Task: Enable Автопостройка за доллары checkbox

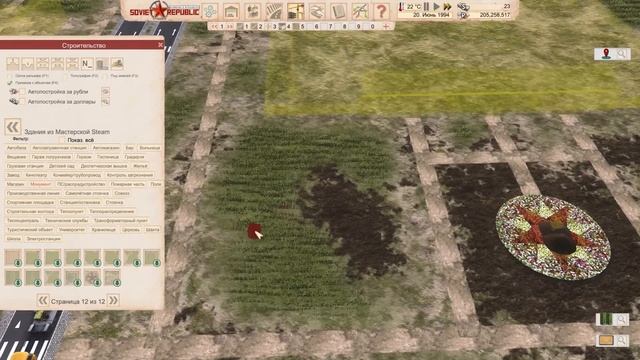Action: [22, 102]
